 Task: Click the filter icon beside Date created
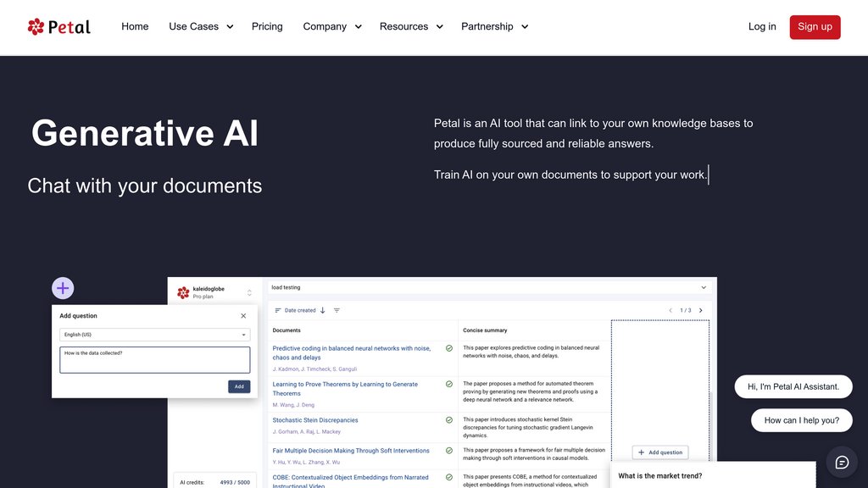pos(337,310)
